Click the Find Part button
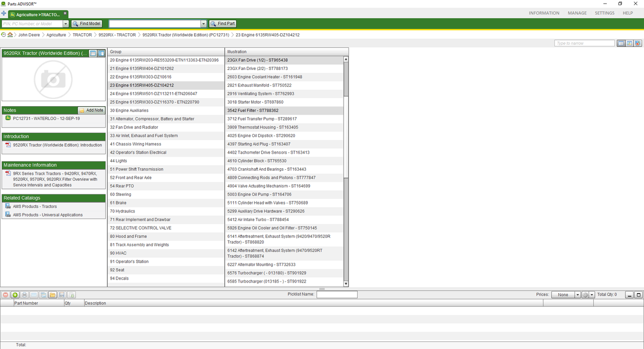This screenshot has width=644, height=349. [222, 24]
